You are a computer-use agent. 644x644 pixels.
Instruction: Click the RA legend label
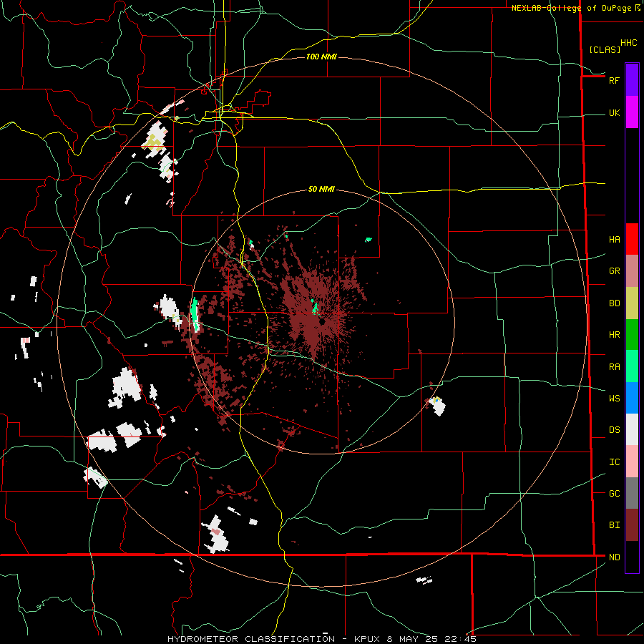tap(614, 367)
